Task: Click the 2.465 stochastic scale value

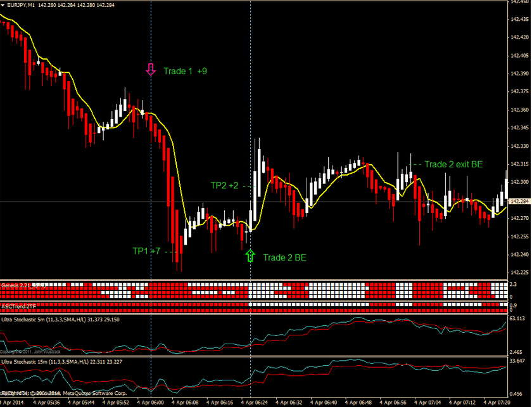Action: click(516, 352)
